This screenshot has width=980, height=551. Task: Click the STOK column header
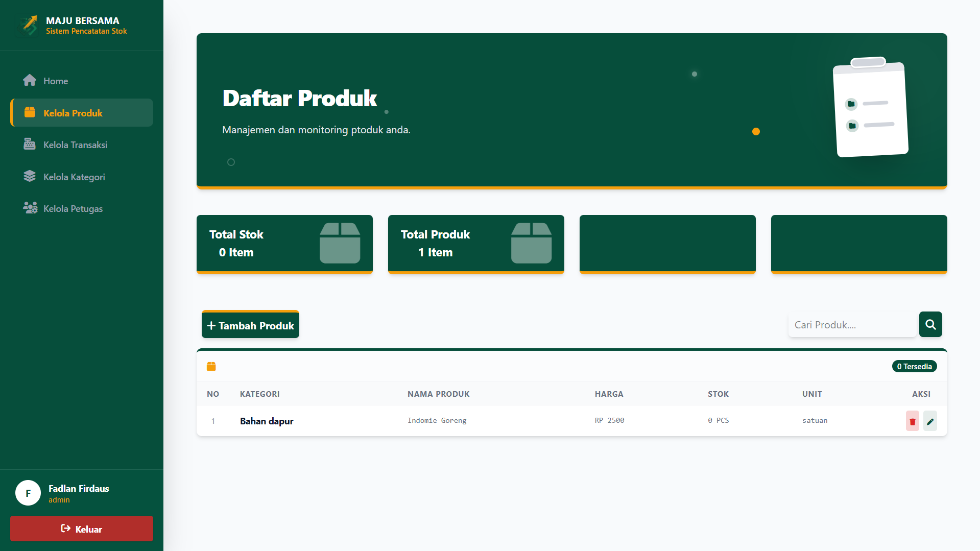(719, 394)
